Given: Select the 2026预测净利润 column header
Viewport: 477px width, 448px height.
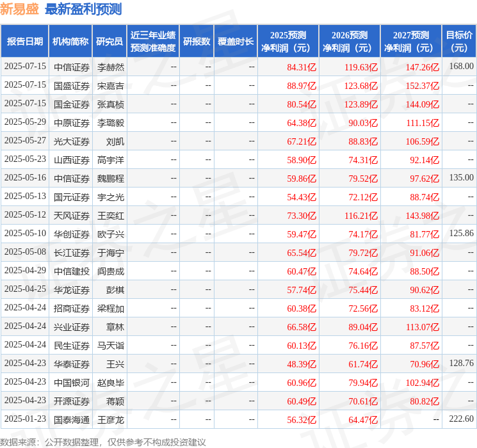Looking at the screenshot, I should pos(350,42).
